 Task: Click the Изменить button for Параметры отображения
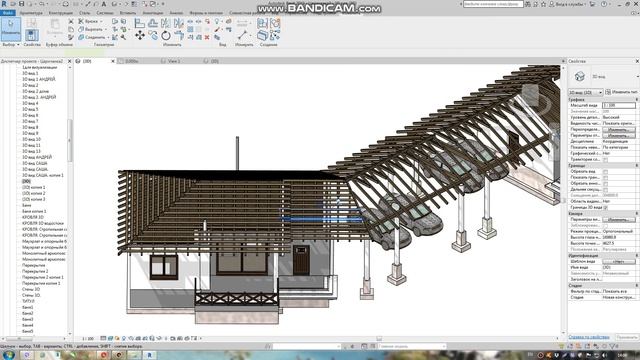click(x=618, y=135)
